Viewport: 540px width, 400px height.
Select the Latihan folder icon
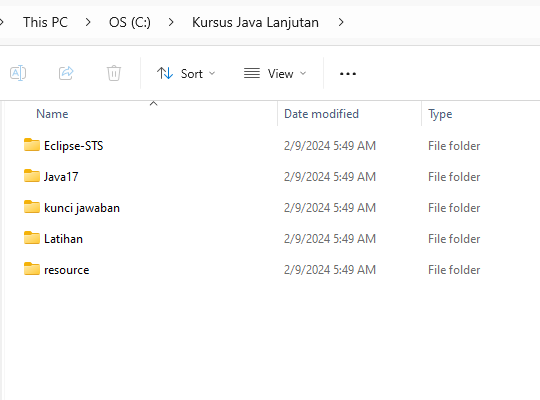(32, 238)
